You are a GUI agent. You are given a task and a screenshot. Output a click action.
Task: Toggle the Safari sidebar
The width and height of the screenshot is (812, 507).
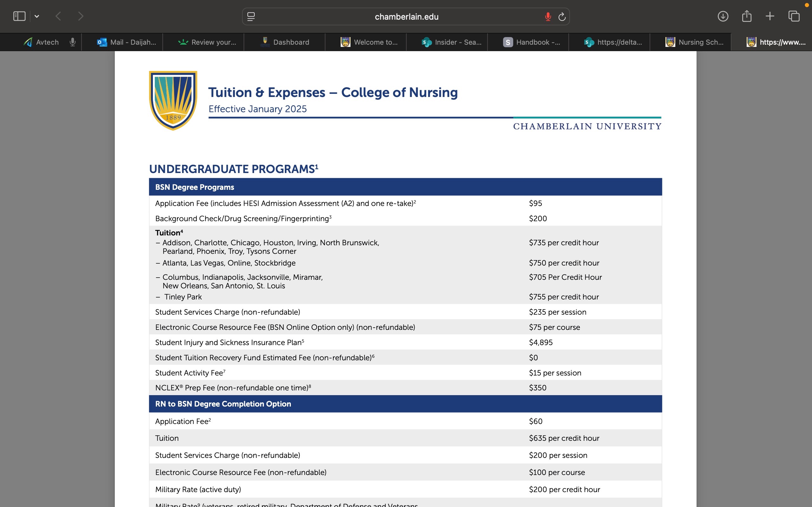coord(19,16)
